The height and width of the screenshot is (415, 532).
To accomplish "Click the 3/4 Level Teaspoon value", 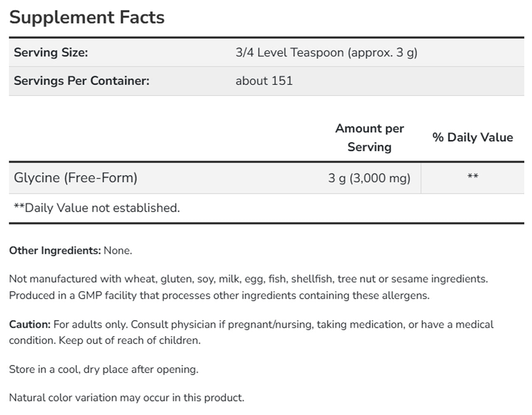I will click(326, 53).
